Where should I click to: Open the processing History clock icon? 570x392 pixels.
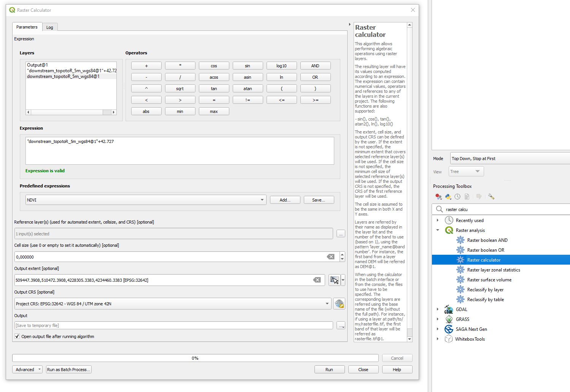(x=457, y=197)
